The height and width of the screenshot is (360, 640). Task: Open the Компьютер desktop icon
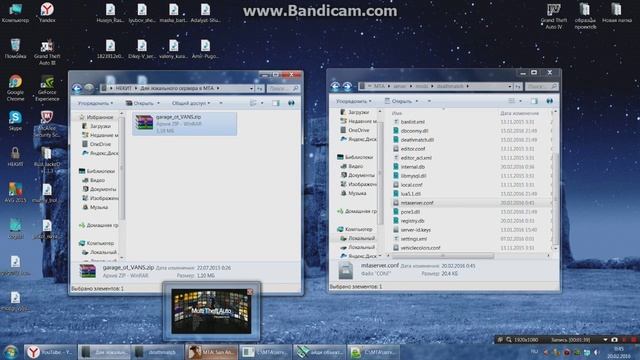pos(15,12)
